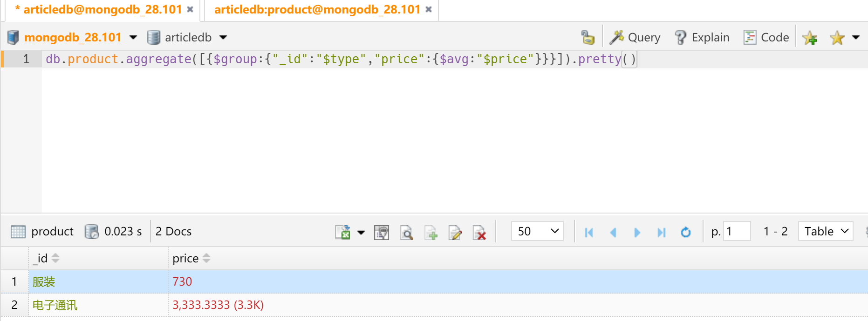Switch to articledb:product@mongodb_28.101 tab
This screenshot has width=868, height=321.
(x=317, y=10)
